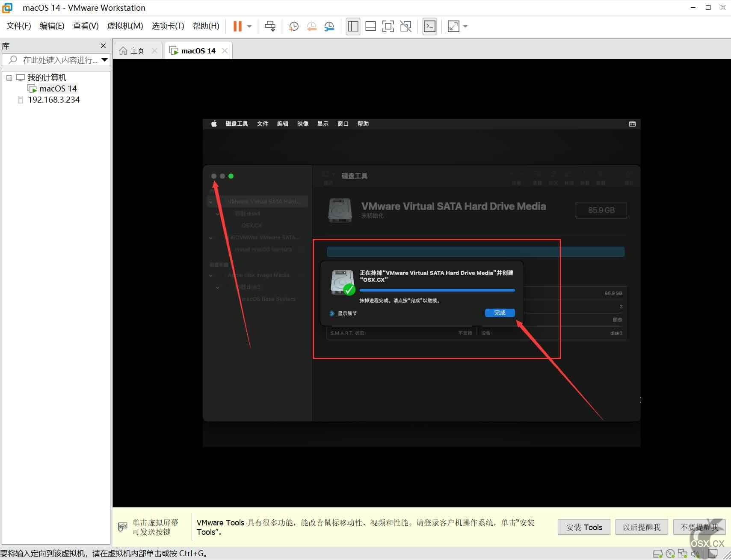Viewport: 731px width, 560px height.
Task: Click the erase progress bar in dialog
Action: click(x=437, y=290)
